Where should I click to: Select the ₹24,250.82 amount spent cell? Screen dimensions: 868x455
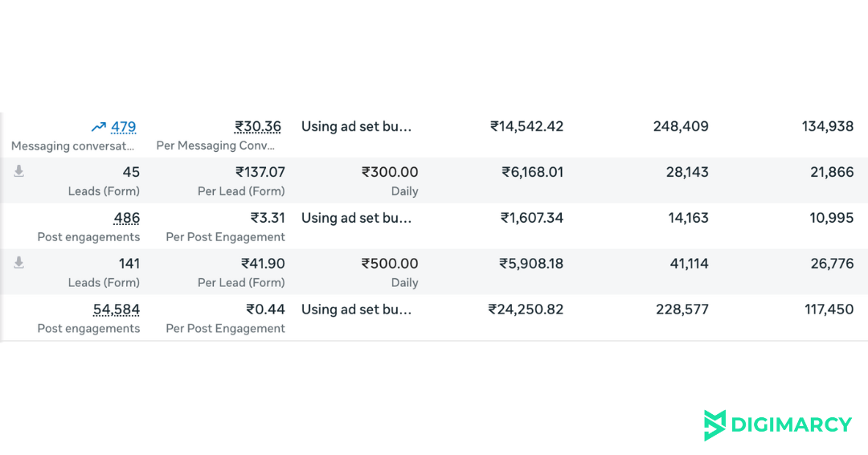tap(526, 309)
